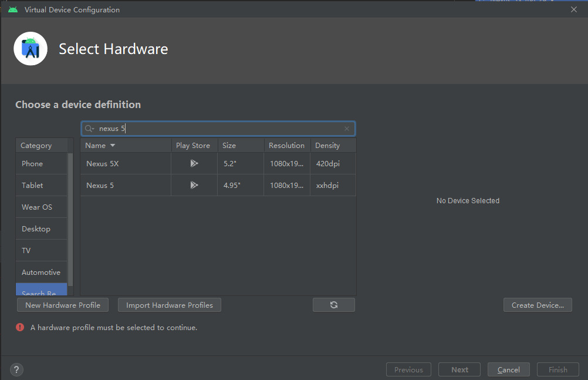
Task: Click the Next button
Action: [459, 369]
